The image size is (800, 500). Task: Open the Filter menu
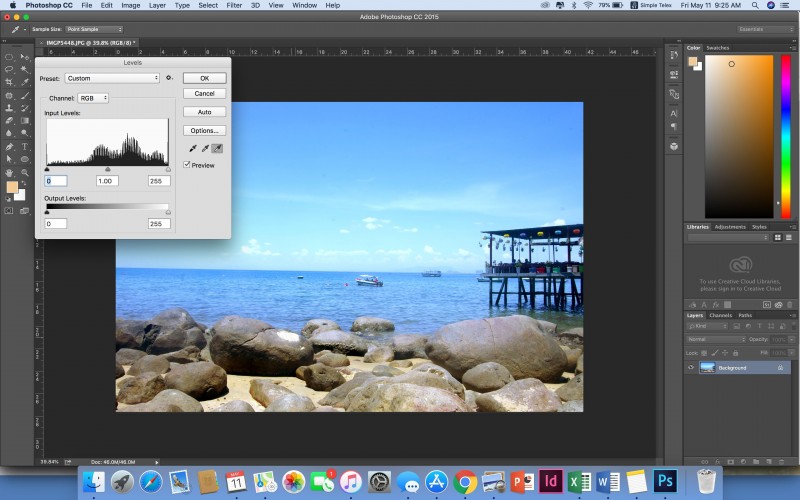[x=233, y=5]
